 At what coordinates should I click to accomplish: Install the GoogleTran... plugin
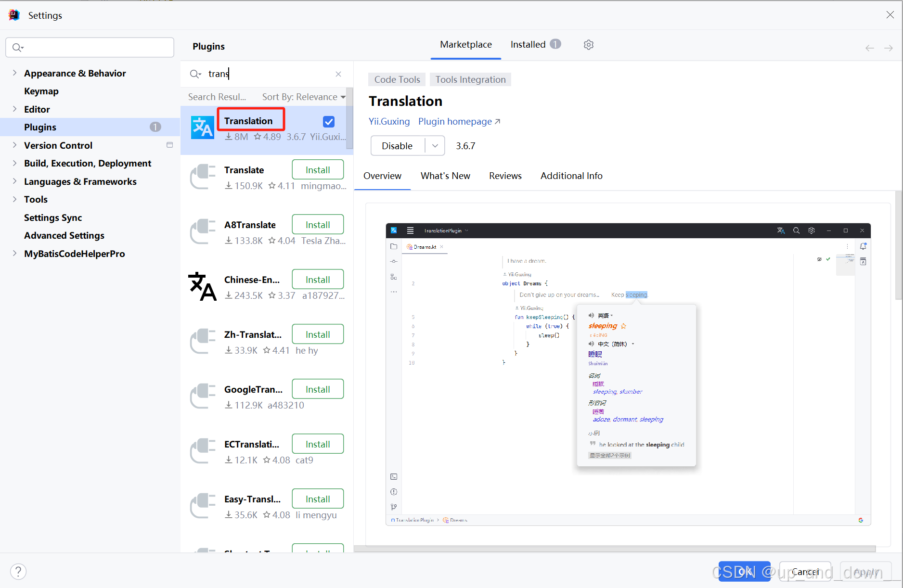tap(318, 389)
